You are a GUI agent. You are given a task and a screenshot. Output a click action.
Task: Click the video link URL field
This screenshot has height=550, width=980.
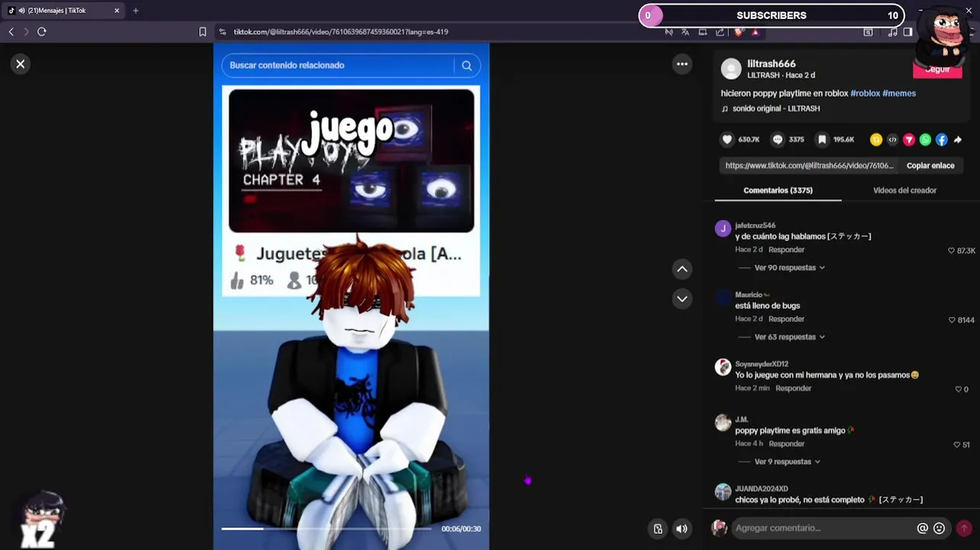[x=809, y=166]
